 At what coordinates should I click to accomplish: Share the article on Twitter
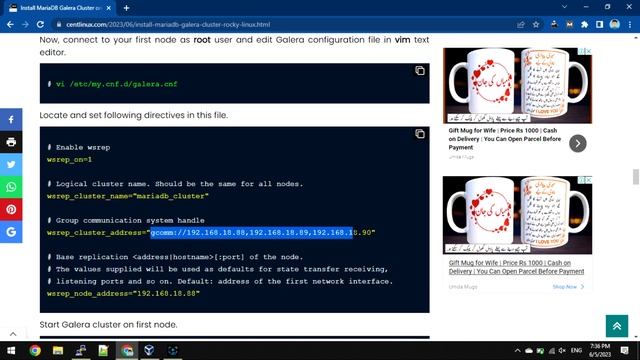(x=11, y=164)
